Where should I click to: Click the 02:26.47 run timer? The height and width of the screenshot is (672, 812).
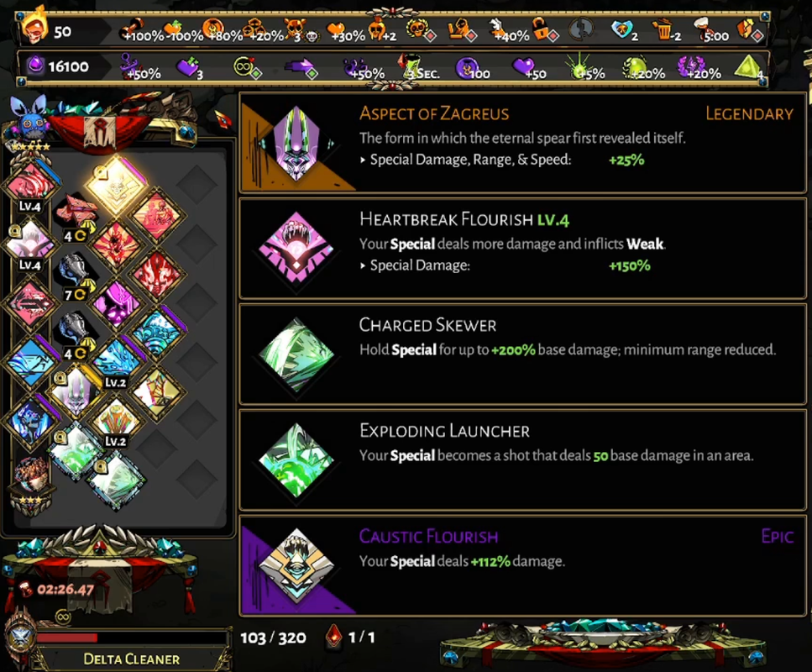(x=65, y=589)
